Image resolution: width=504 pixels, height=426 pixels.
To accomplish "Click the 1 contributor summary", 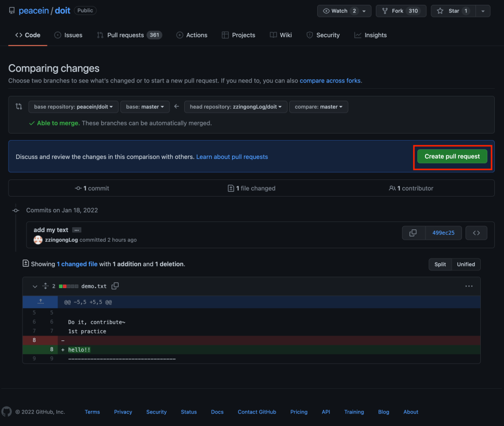I will [x=411, y=188].
